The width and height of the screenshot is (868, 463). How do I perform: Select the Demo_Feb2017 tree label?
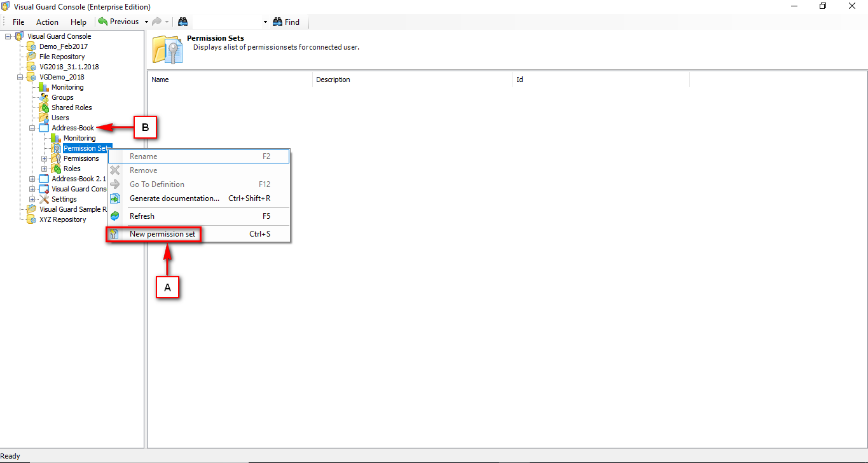[x=64, y=46]
